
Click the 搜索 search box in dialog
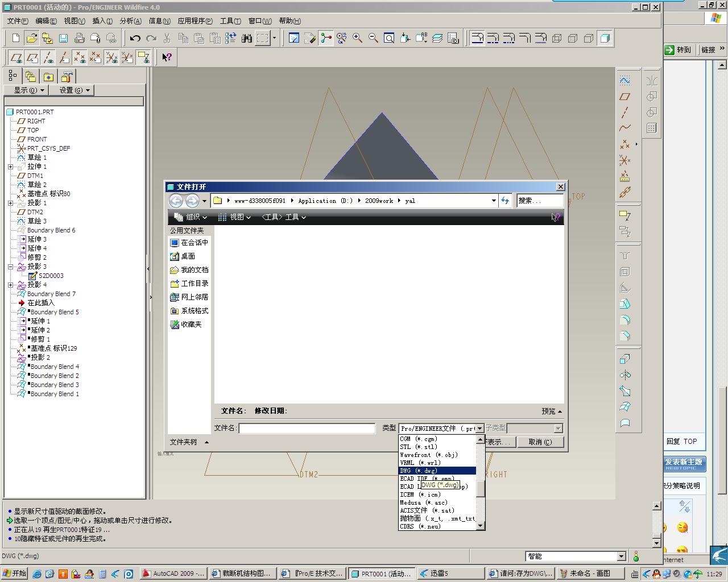(x=540, y=201)
